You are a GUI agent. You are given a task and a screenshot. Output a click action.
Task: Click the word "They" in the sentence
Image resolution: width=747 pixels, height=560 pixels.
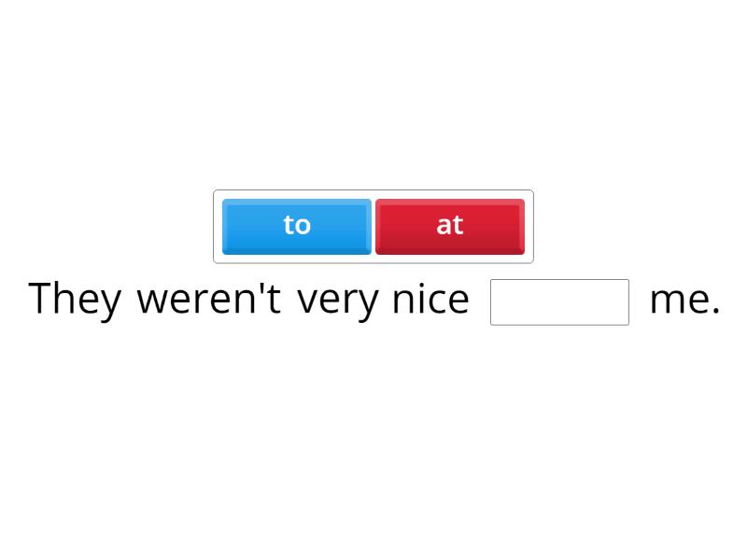tap(75, 301)
